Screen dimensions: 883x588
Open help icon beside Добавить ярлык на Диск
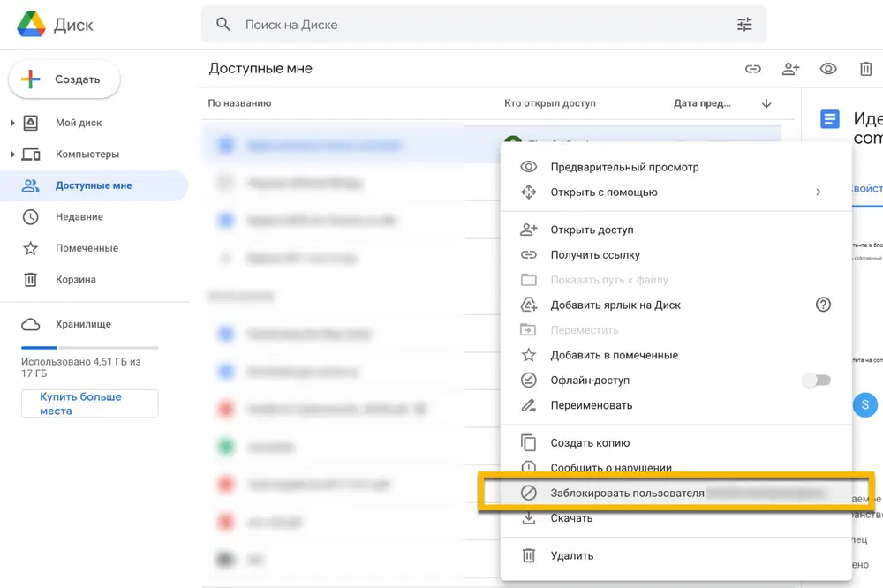pyautogui.click(x=823, y=305)
